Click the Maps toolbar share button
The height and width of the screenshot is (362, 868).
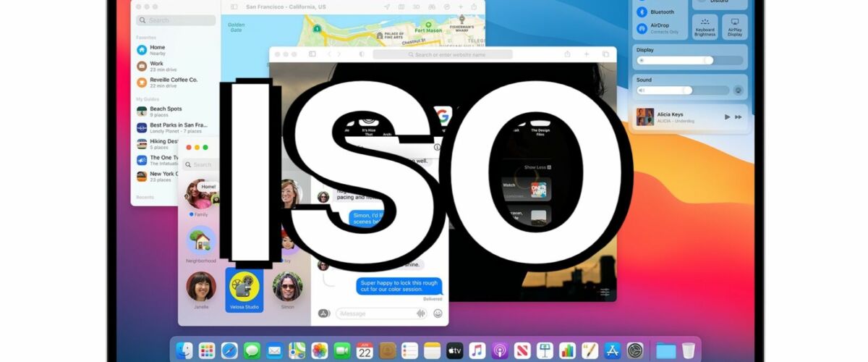pyautogui.click(x=475, y=7)
